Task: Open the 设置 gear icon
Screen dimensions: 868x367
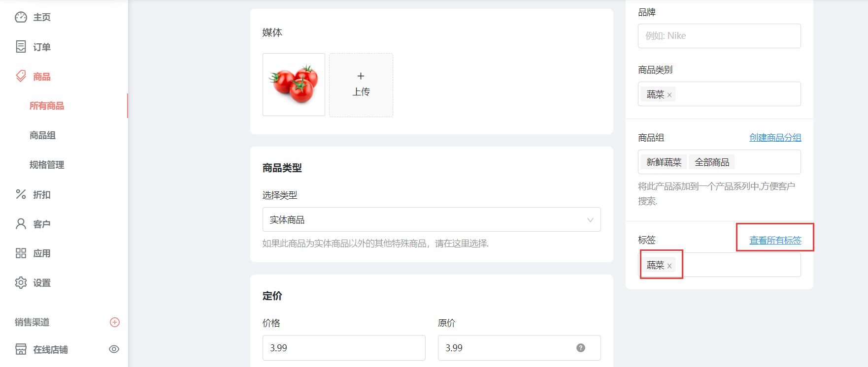Action: (21, 283)
